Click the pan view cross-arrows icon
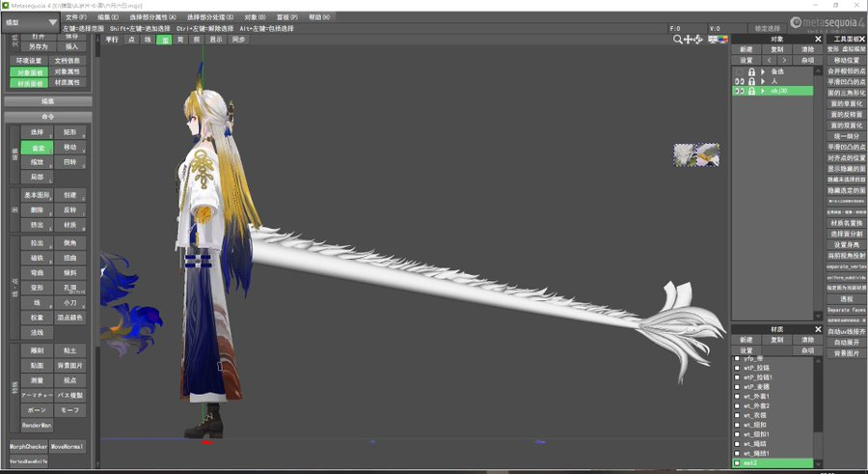 click(688, 40)
